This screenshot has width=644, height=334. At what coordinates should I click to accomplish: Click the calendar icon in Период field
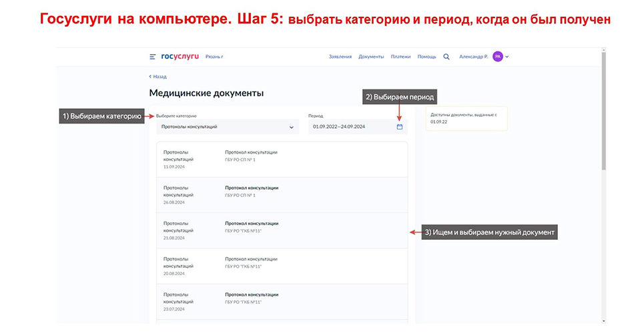click(x=400, y=126)
